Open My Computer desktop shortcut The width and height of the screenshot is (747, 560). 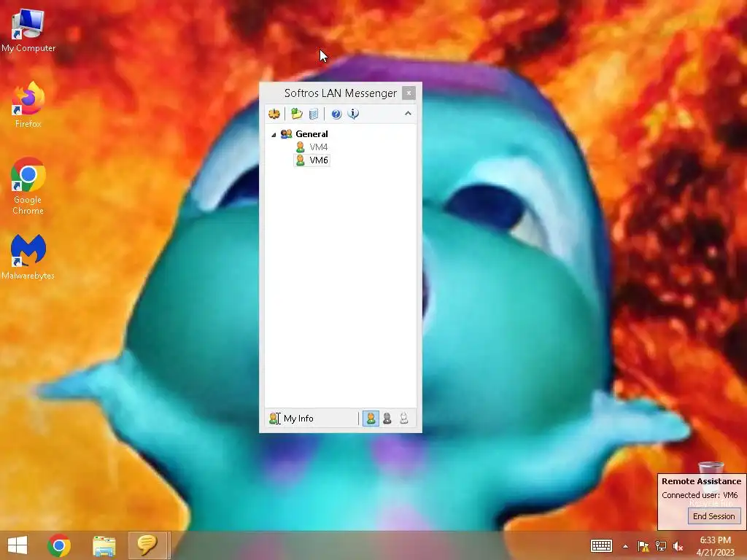point(28,31)
